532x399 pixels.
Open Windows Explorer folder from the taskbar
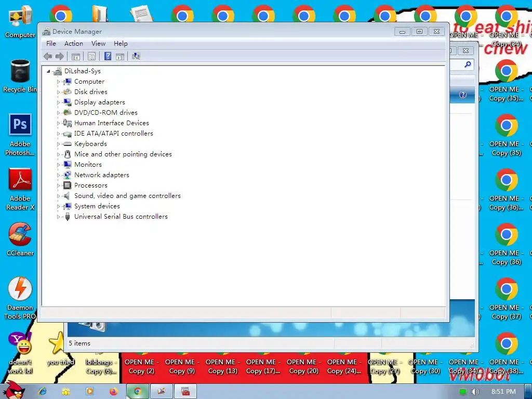tap(66, 392)
